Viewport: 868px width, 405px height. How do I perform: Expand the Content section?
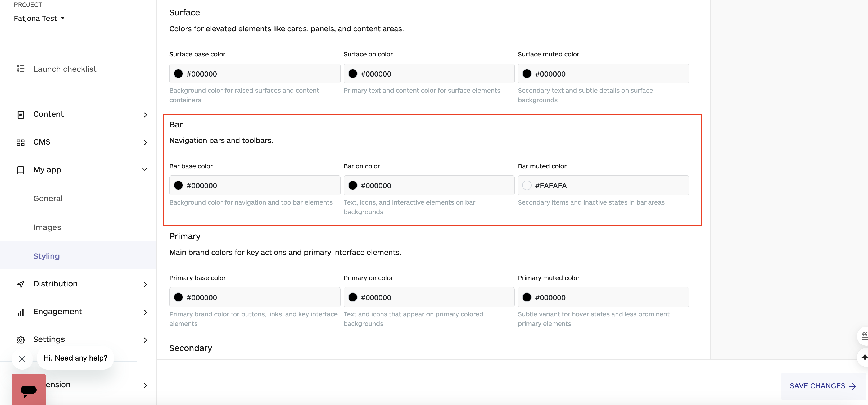[145, 115]
